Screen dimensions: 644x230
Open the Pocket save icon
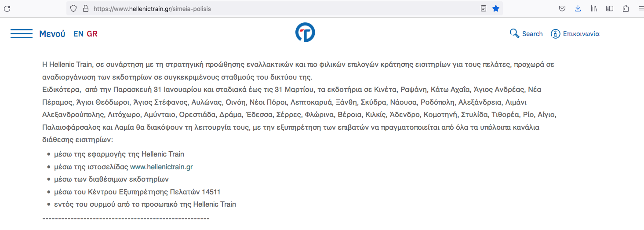click(x=562, y=8)
